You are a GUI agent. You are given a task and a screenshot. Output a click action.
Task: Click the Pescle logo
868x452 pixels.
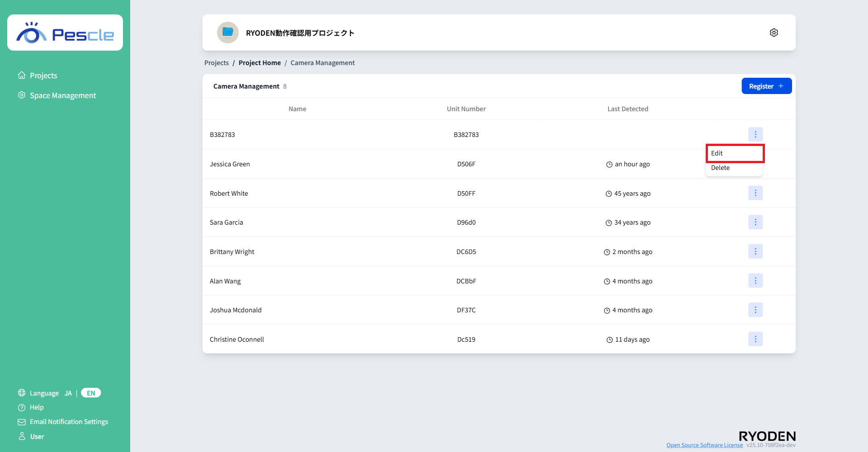65,33
